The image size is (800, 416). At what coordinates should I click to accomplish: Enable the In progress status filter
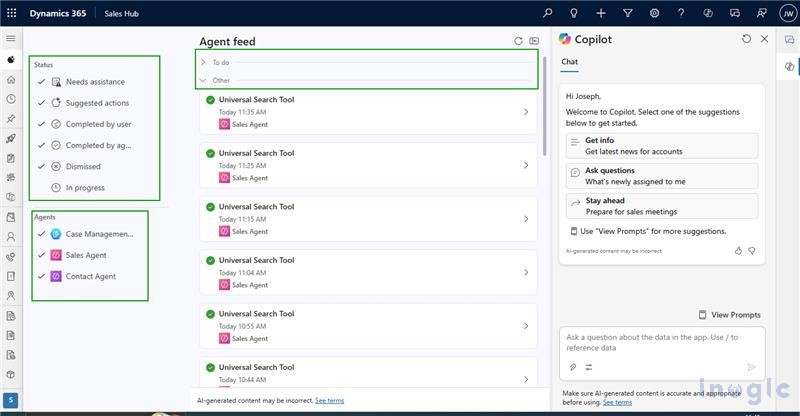78,188
